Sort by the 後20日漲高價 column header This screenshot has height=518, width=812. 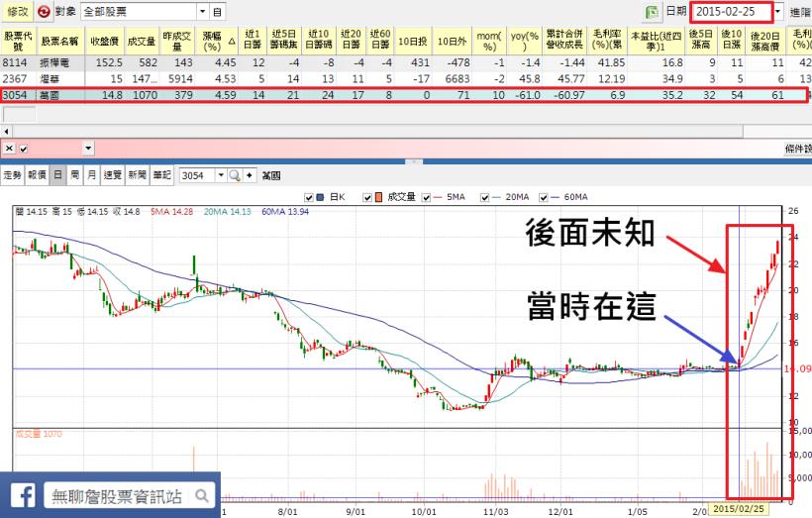[x=764, y=41]
